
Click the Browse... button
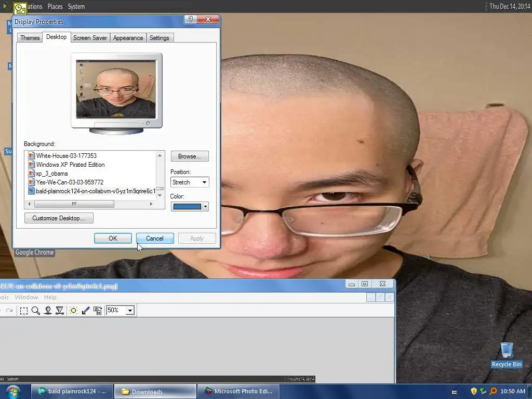pyautogui.click(x=189, y=156)
